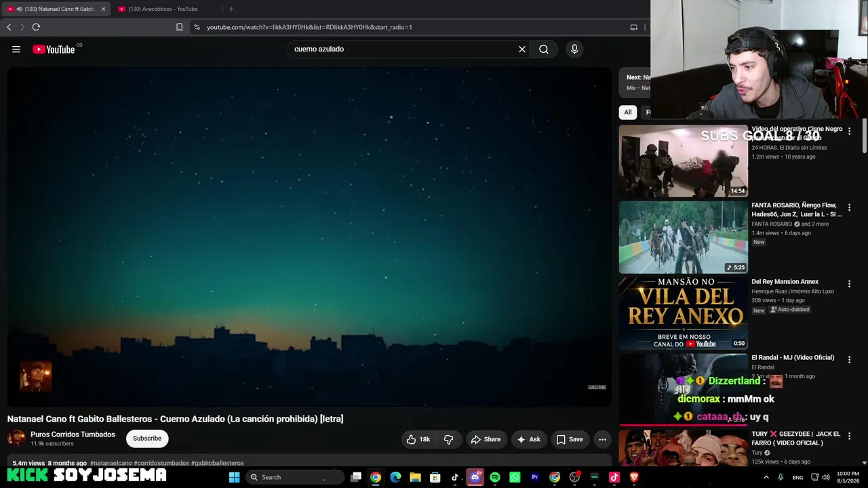Click the SUBSCRIBE watermark in the video
This screenshot has width=868, height=488.
click(x=597, y=387)
